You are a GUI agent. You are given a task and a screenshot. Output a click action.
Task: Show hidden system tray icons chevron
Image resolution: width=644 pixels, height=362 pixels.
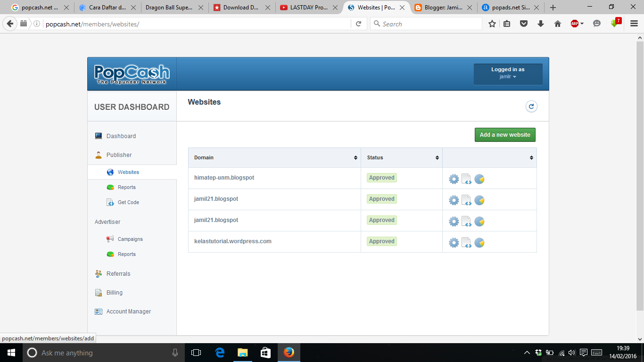[527, 353]
